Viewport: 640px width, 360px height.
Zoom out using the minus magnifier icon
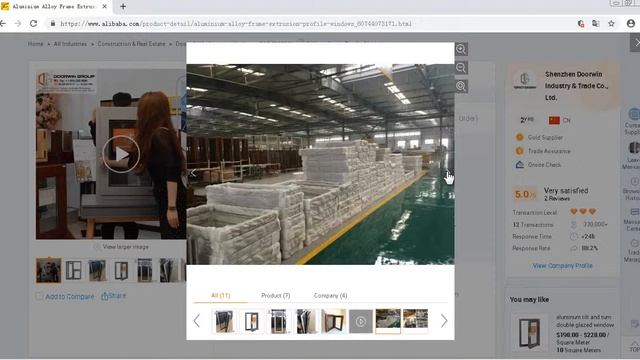tap(461, 68)
